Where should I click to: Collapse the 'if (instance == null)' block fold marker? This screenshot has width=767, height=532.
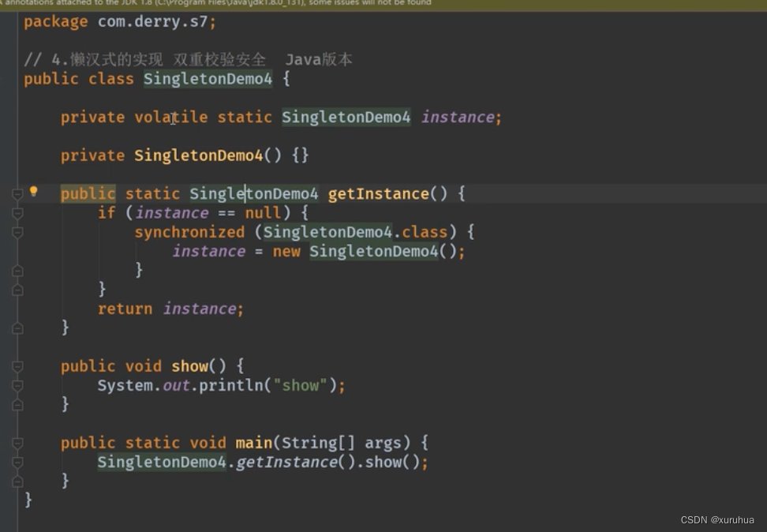pos(17,213)
